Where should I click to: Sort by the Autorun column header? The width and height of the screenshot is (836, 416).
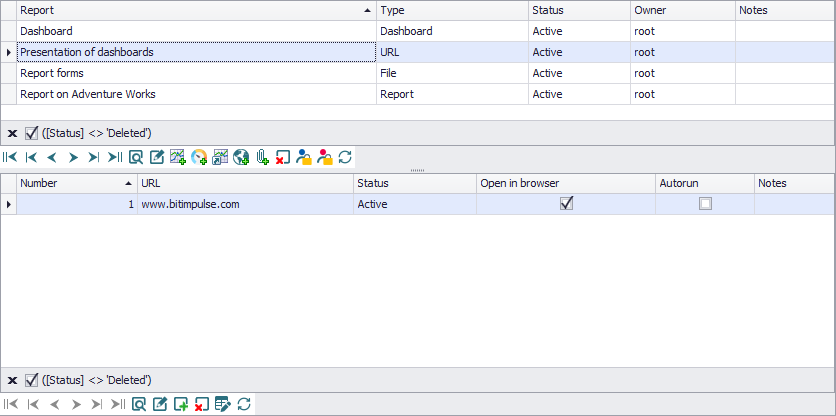[x=705, y=183]
